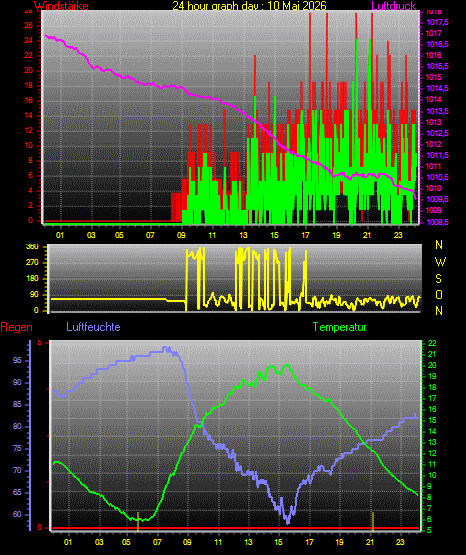Click the 1014 value on pressure scale
Image resolution: width=466 pixels, height=555 pixels.
point(434,99)
